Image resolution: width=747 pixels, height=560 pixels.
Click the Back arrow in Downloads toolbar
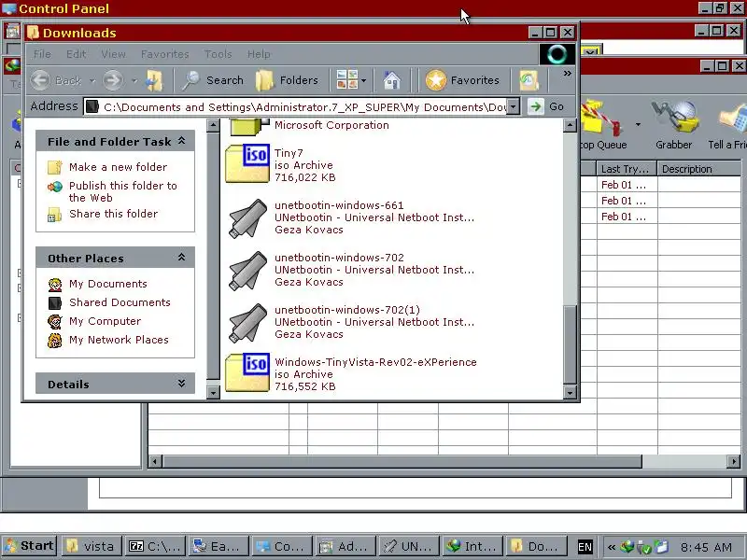pyautogui.click(x=40, y=80)
